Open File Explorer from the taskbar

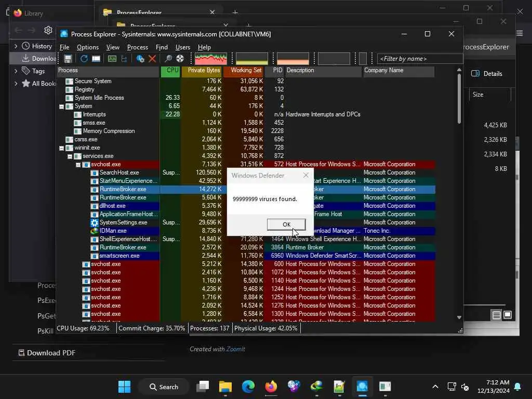coord(225,387)
